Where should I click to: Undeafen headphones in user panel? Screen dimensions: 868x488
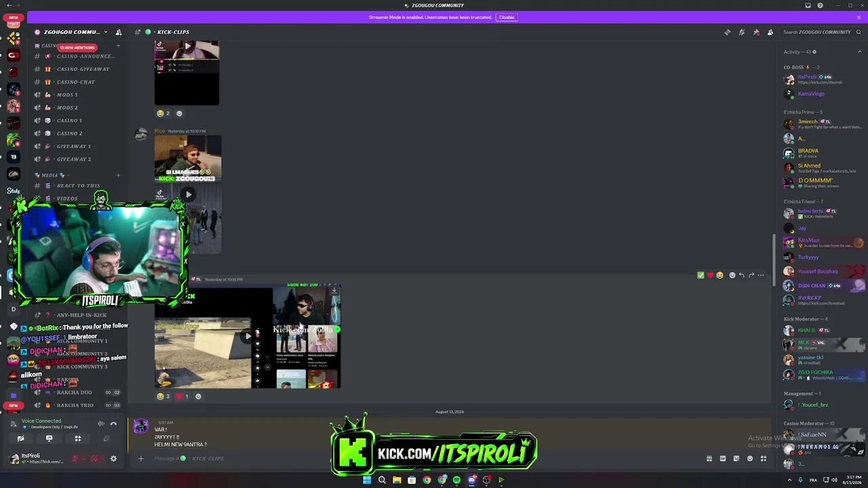point(94,459)
